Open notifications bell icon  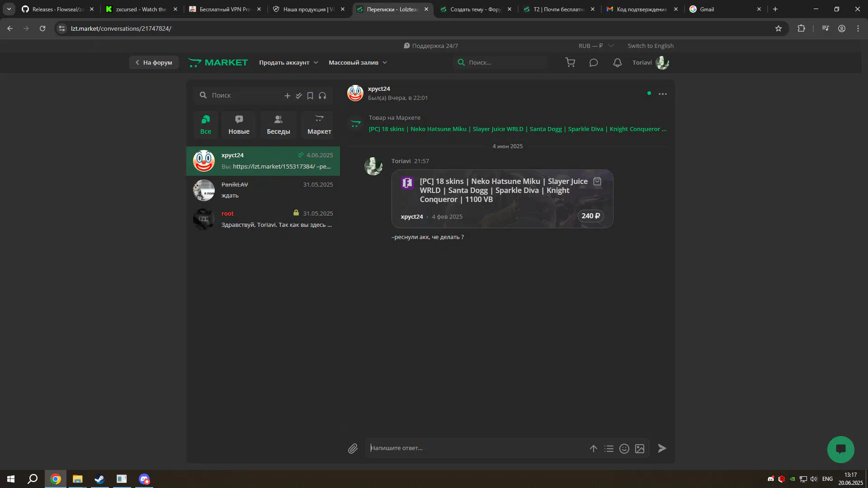(617, 63)
